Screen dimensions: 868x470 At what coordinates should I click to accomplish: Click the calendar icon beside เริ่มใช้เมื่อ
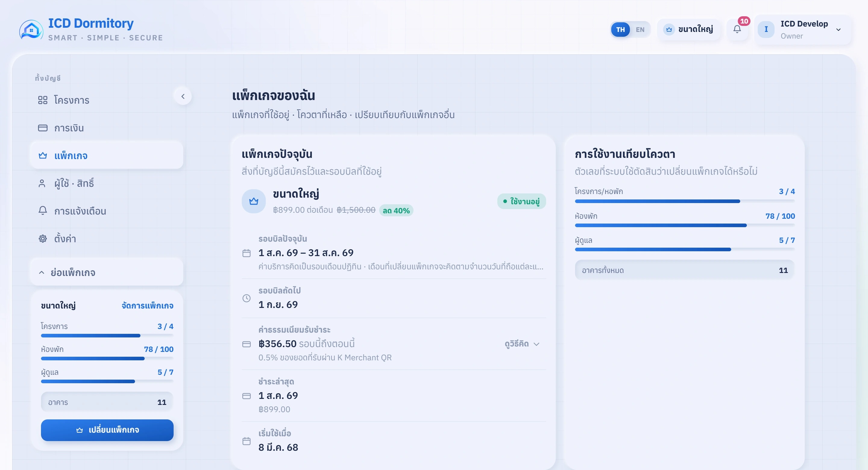tap(246, 441)
